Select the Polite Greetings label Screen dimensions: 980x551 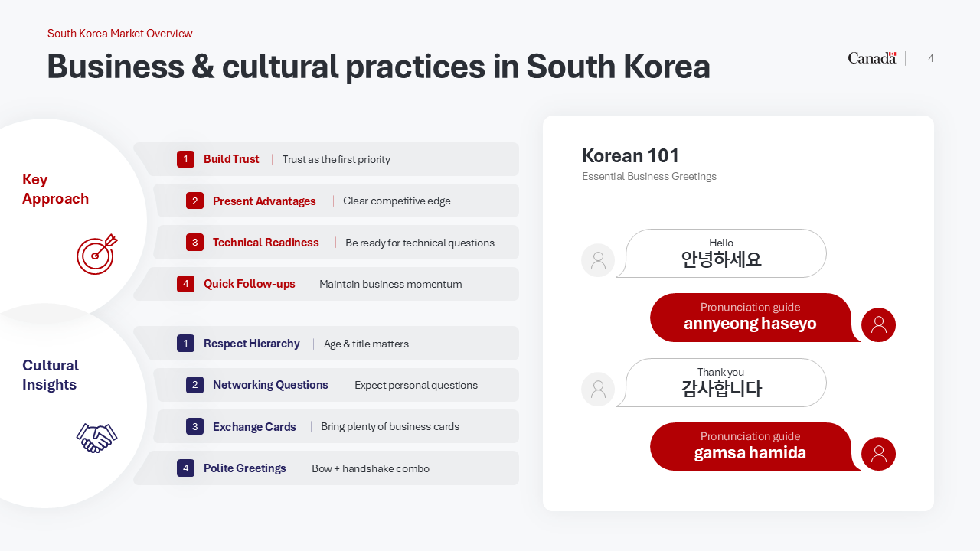(x=244, y=468)
